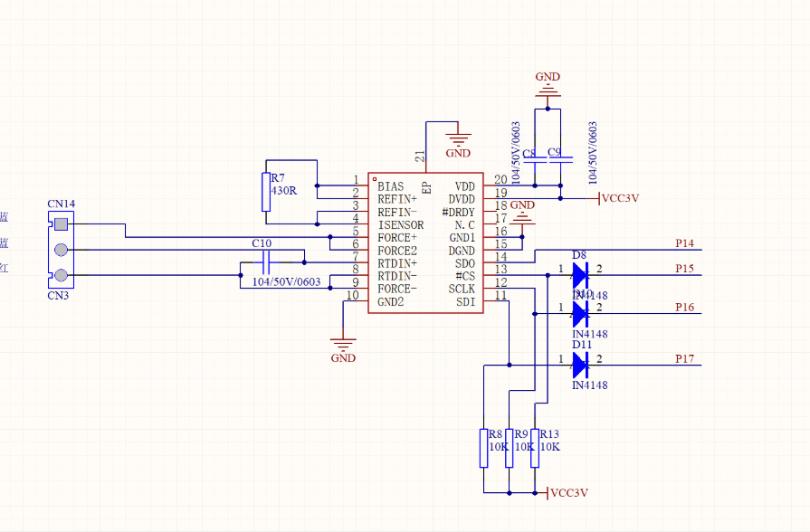Pick the bottom round pin of CN14
Screen dimensions: 810x532
61,275
